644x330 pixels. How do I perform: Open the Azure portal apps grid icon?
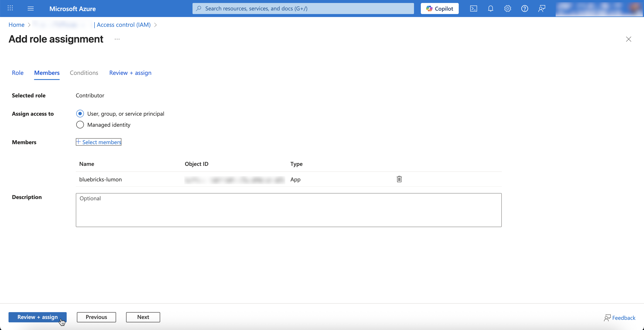(x=10, y=8)
